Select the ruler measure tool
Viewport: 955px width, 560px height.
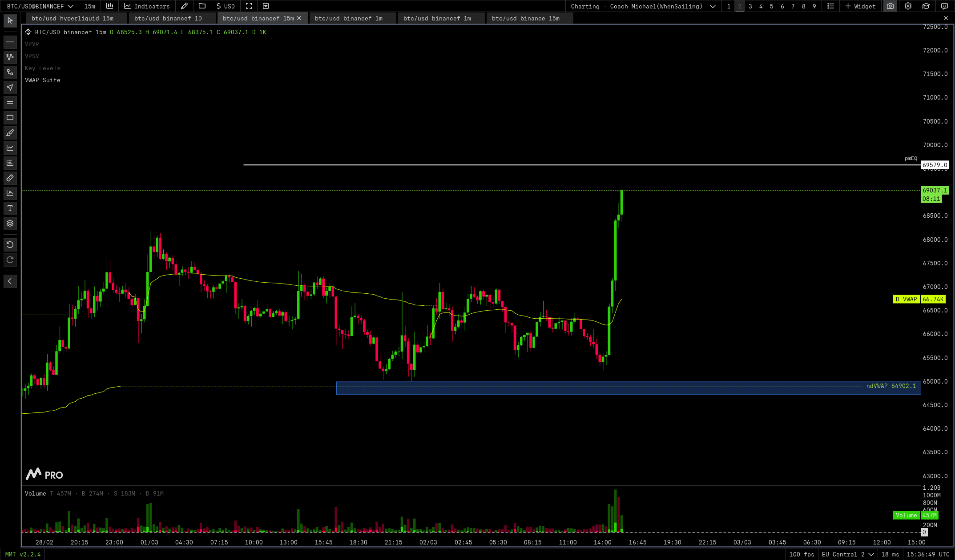10,178
